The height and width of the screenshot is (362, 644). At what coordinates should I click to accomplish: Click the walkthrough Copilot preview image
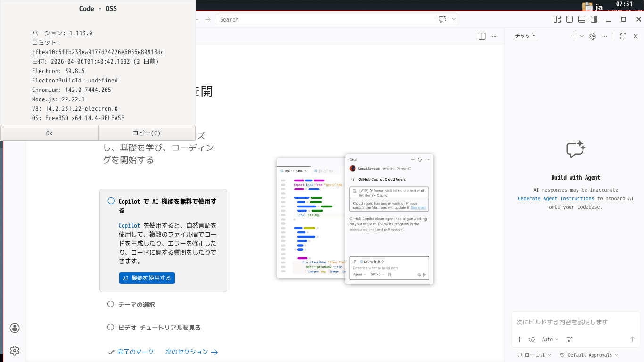[x=355, y=219]
